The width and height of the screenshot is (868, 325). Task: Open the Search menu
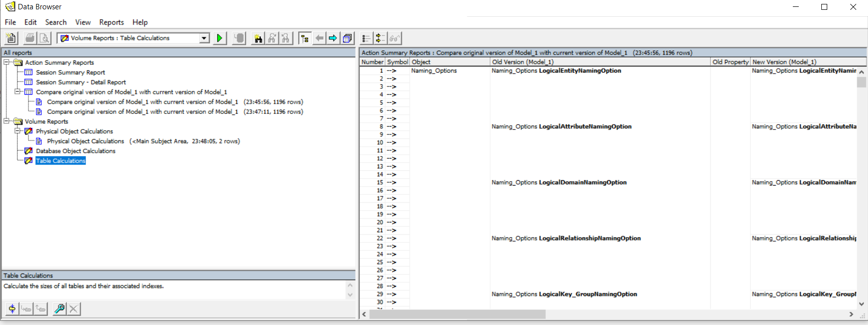56,22
